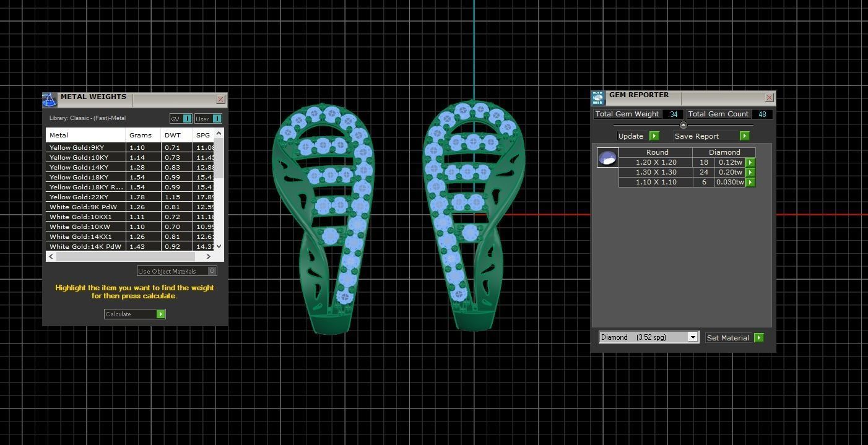
Task: Click the Total Gem Count value field
Action: 762,114
